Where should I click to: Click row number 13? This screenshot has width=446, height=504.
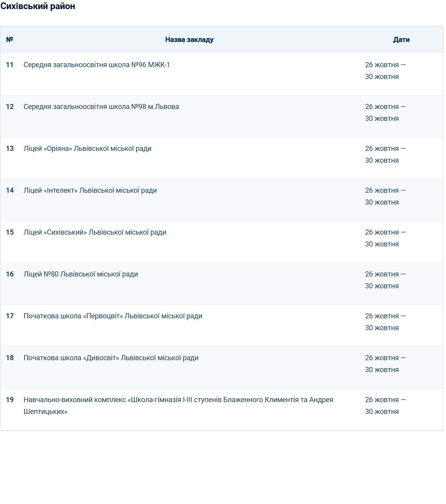10,149
